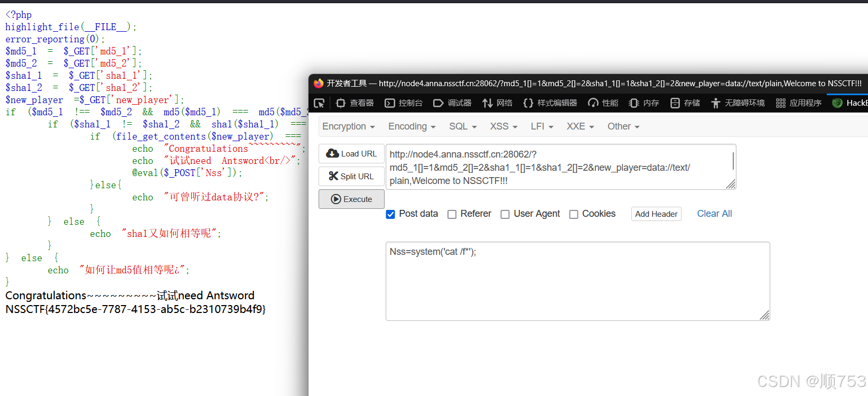
Task: Open the Accessibility (无障碍环境) tab
Action: (738, 103)
